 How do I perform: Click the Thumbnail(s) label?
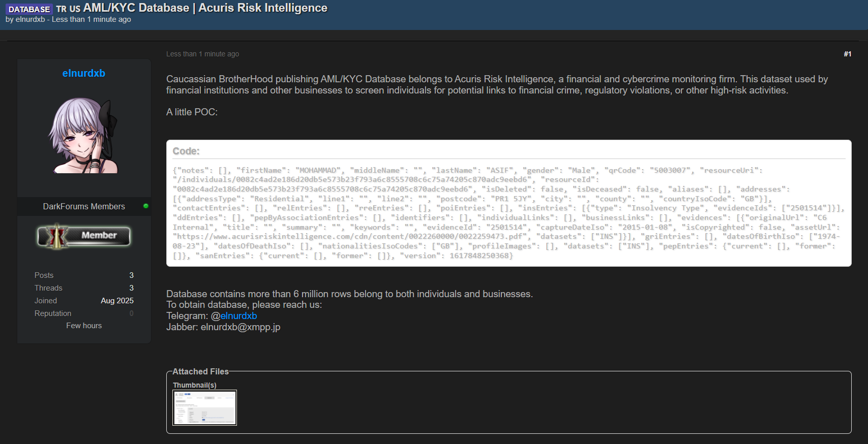[x=195, y=386]
